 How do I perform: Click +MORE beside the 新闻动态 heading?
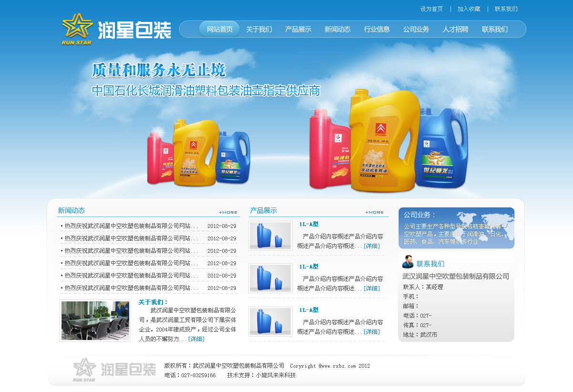click(228, 212)
